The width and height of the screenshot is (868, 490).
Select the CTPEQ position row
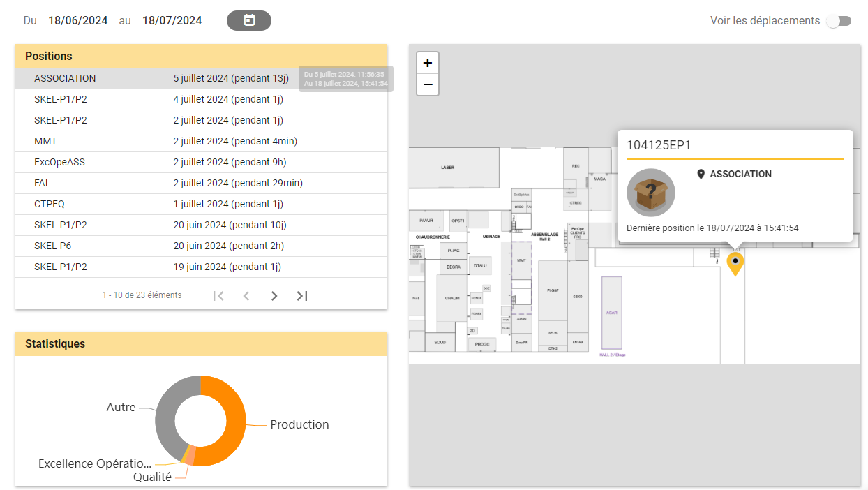[200, 205]
